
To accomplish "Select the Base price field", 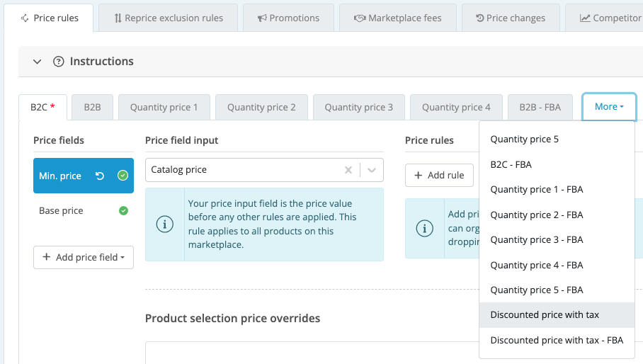I will (84, 211).
